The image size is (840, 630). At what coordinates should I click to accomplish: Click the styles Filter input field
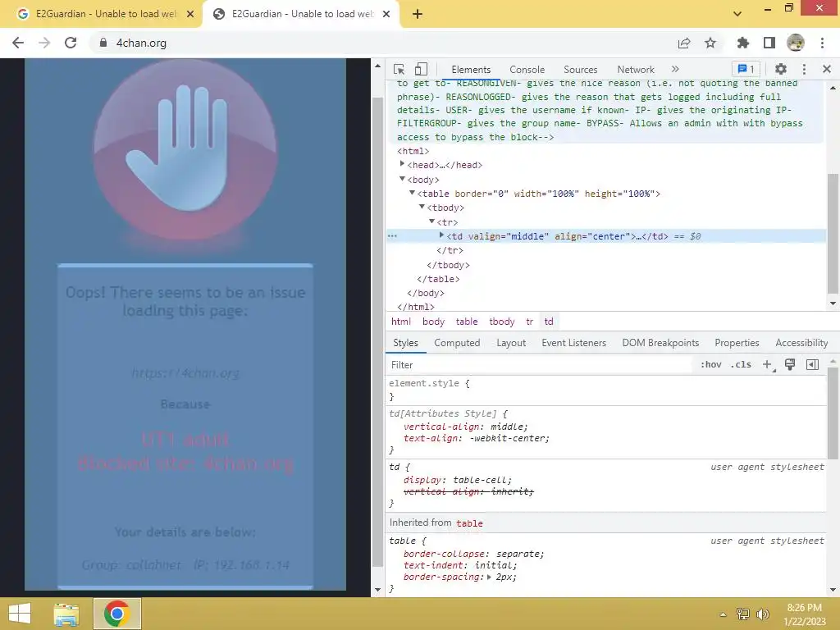tap(540, 365)
